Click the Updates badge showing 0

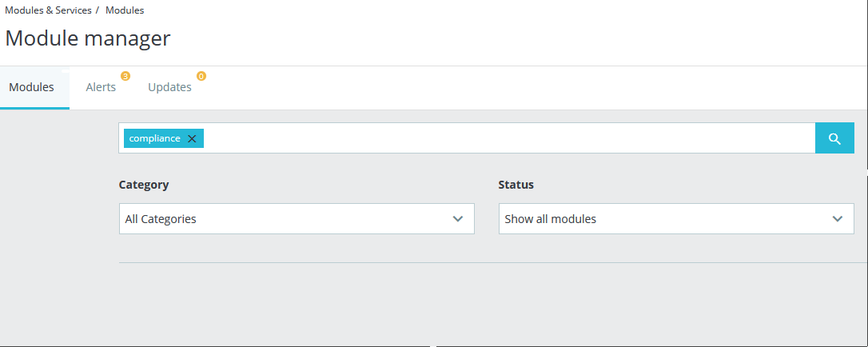[201, 76]
